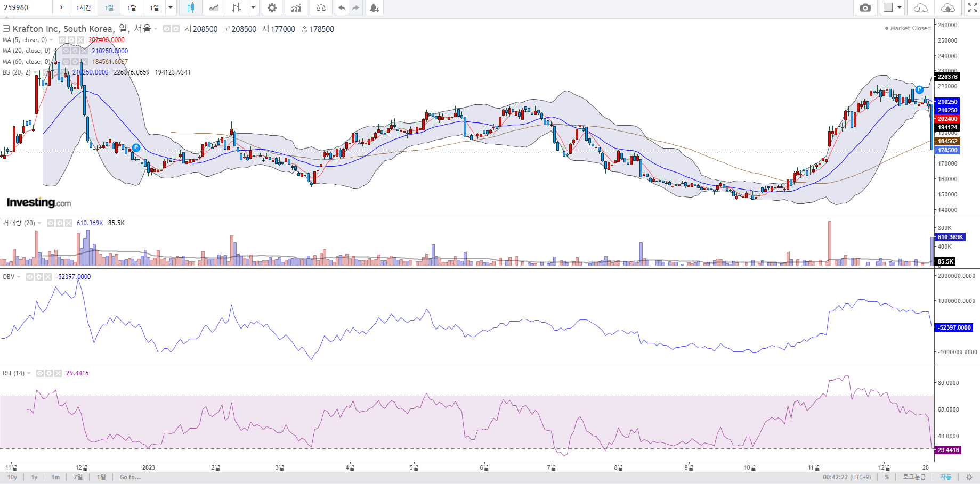Set range to 10y
Screen dimensions: 980x484
(12, 477)
